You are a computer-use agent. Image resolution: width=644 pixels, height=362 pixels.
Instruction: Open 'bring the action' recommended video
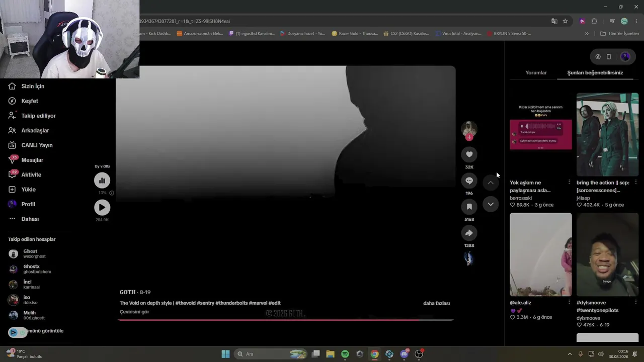coord(607,134)
